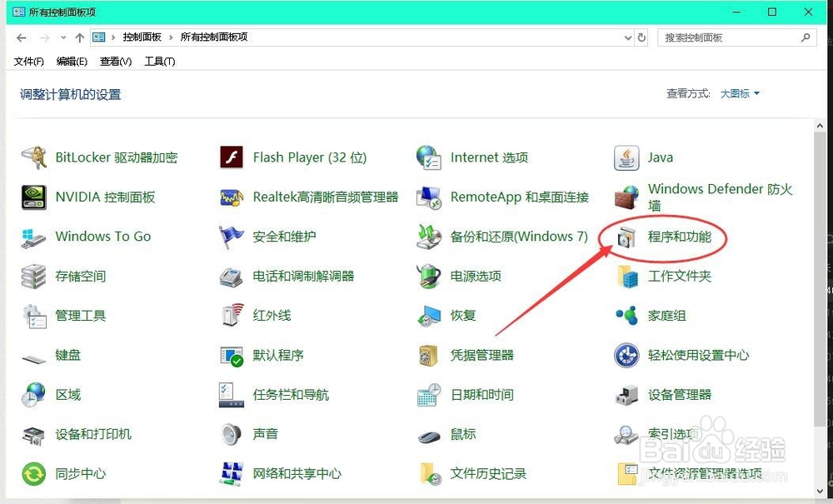Screen dimensions: 833x504
Task: Click inside the 搜索控制面板 search box
Action: (725, 37)
